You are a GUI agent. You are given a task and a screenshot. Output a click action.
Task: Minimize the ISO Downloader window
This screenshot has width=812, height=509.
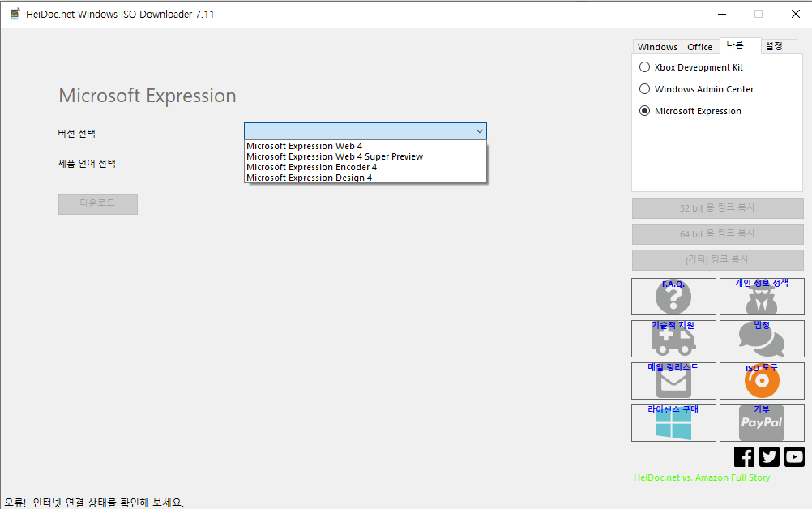[x=722, y=14]
